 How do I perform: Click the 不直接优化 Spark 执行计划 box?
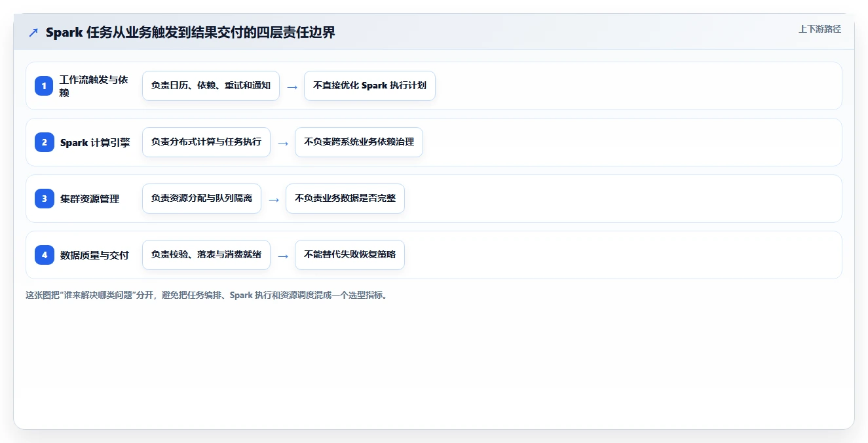click(x=369, y=86)
